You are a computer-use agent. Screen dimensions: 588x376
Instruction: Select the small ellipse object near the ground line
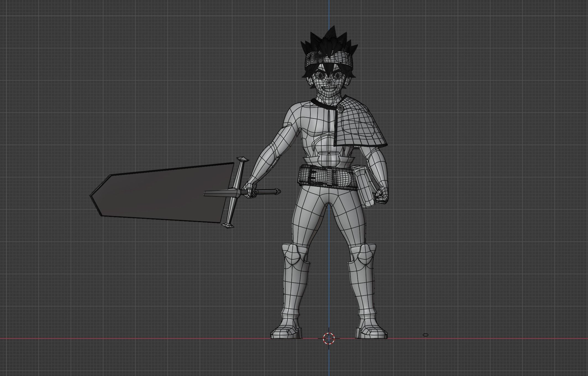pyautogui.click(x=426, y=335)
